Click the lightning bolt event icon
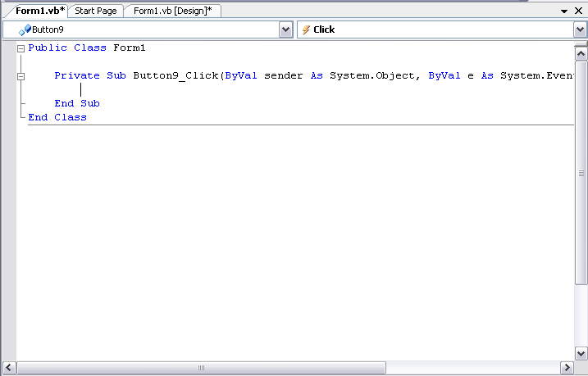Image resolution: width=588 pixels, height=376 pixels. click(x=306, y=29)
